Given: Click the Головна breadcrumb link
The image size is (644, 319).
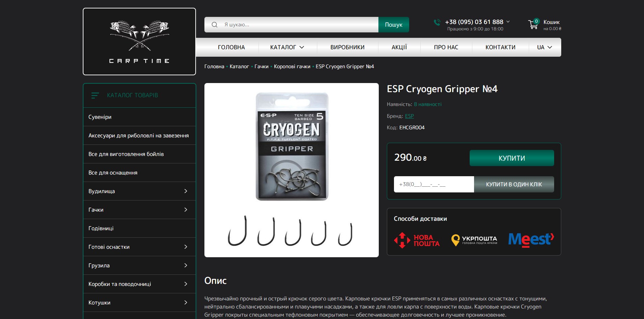Looking at the screenshot, I should coord(214,67).
